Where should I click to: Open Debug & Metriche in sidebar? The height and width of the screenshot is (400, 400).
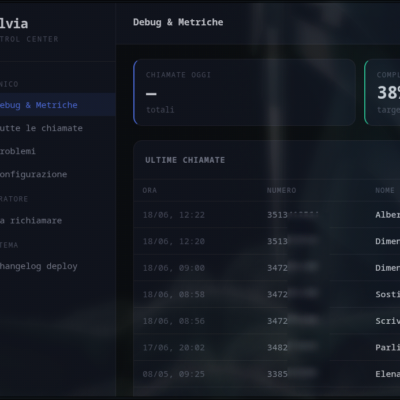tap(57, 105)
